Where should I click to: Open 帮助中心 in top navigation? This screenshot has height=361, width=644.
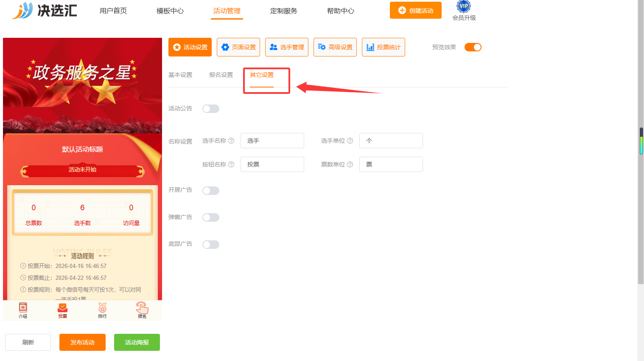coord(341,11)
